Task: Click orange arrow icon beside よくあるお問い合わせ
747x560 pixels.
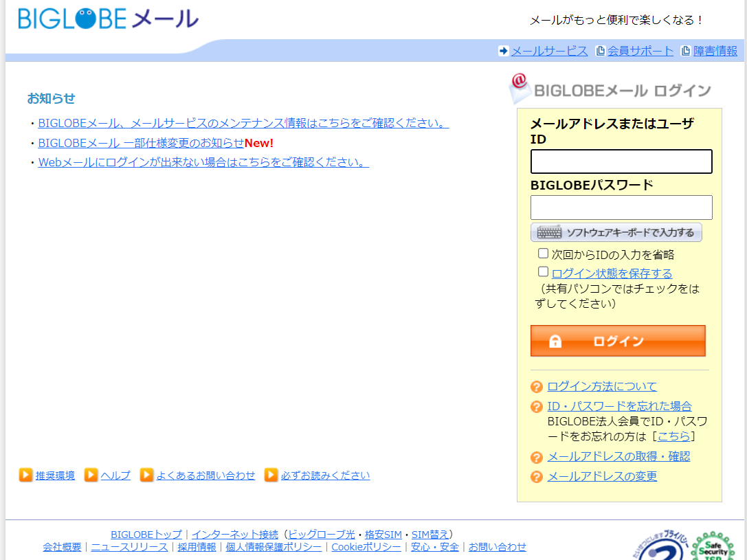Action: (x=147, y=475)
